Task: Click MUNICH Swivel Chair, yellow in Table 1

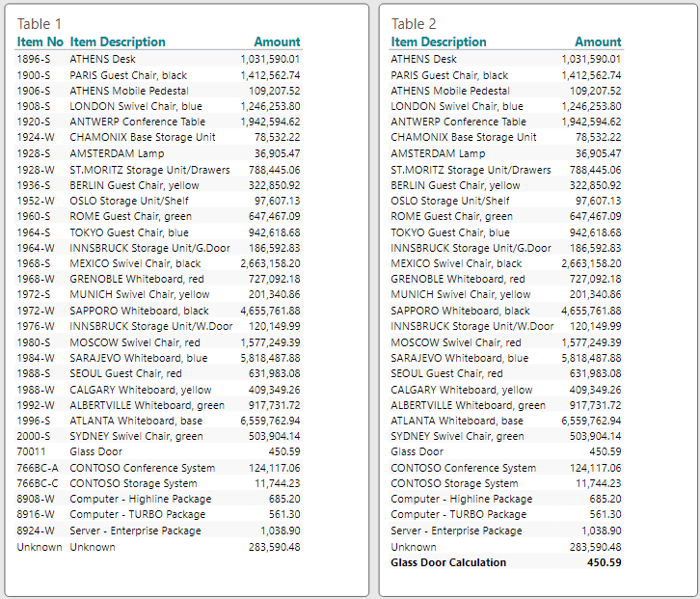Action: (x=139, y=294)
